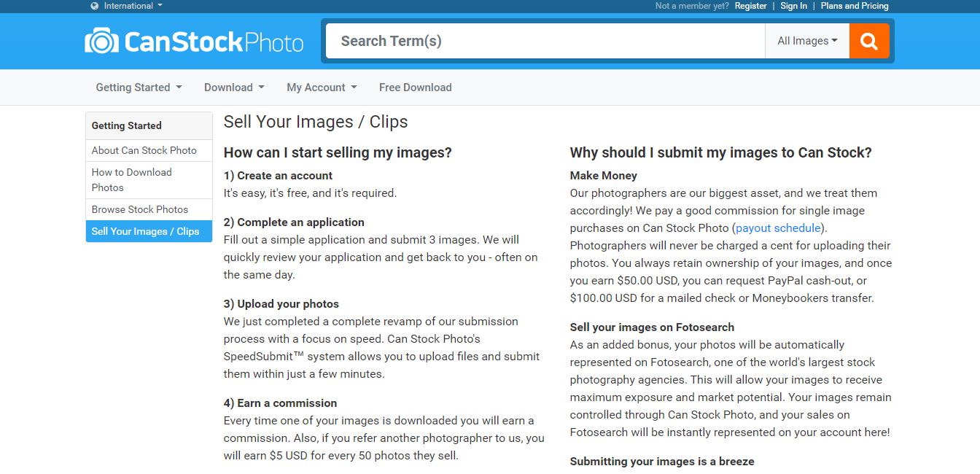This screenshot has height=474, width=980.
Task: Expand the Getting Started menu
Action: click(x=139, y=88)
